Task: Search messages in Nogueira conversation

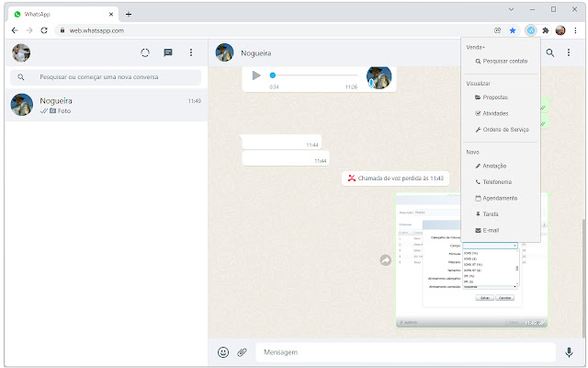Action: (x=549, y=53)
